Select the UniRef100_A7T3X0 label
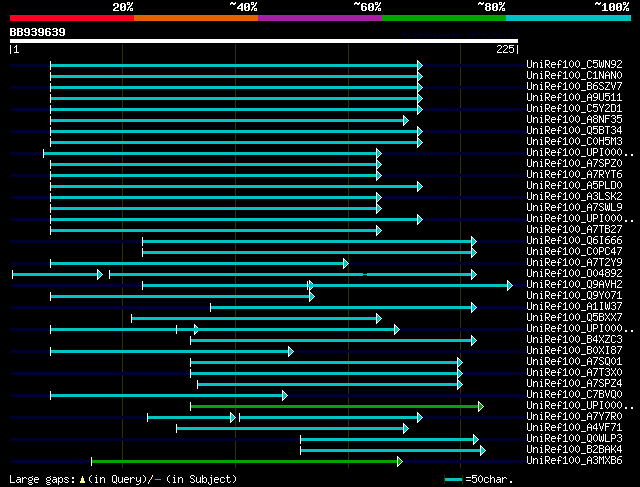Image resolution: width=640 pixels, height=487 pixels. (x=574, y=373)
